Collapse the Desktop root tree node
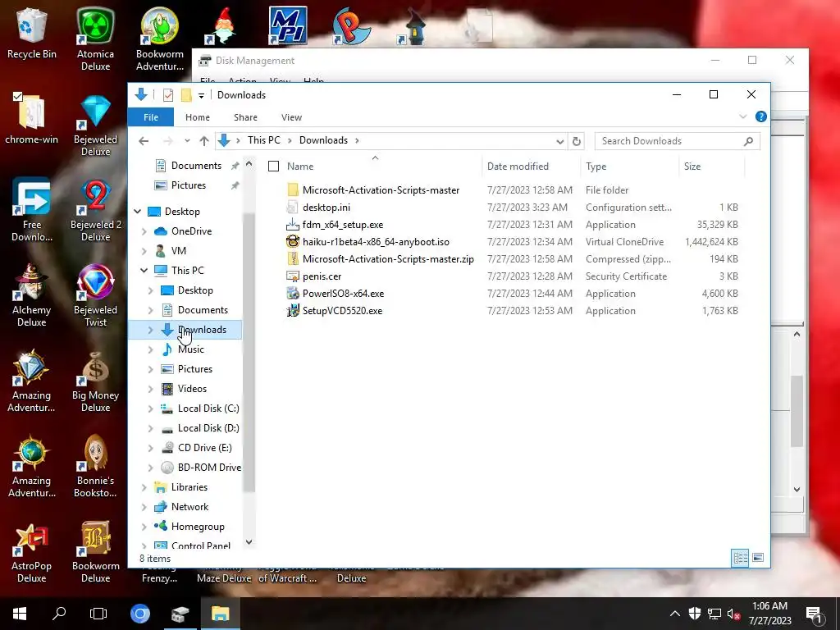 [138, 212]
